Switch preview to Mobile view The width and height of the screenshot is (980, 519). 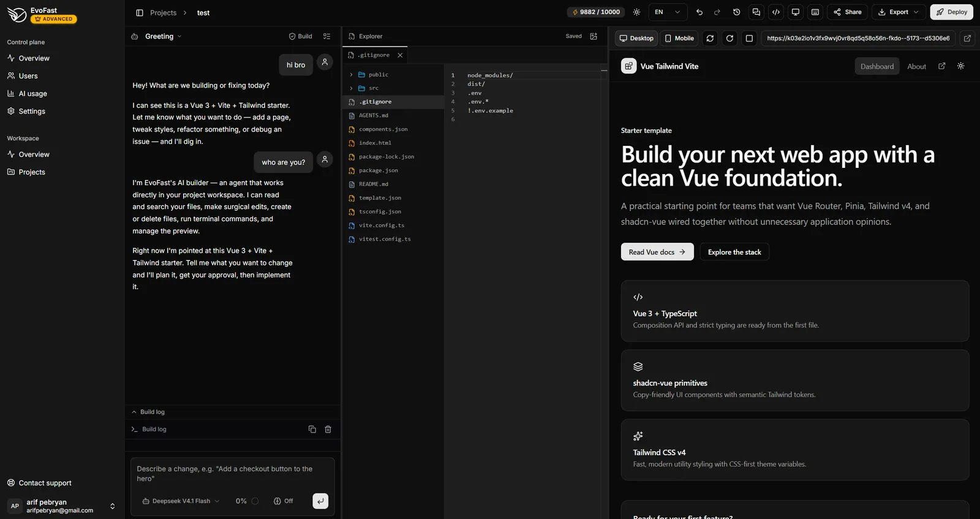(x=679, y=38)
